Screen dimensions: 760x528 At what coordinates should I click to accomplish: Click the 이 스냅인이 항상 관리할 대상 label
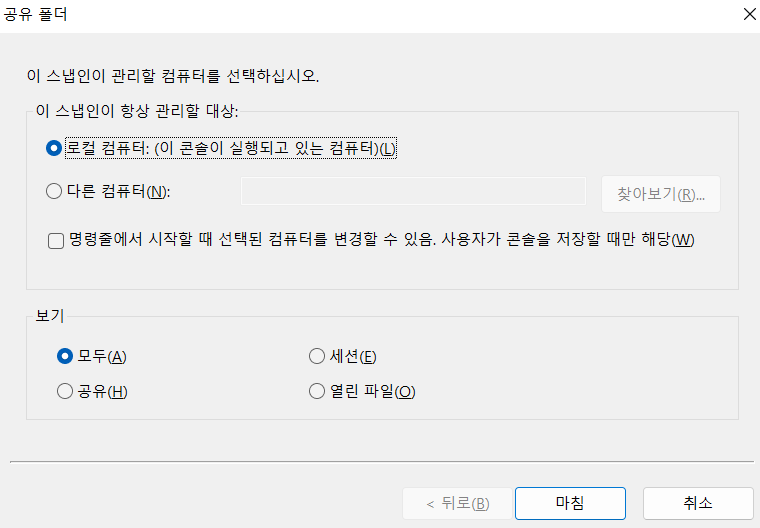[138, 110]
